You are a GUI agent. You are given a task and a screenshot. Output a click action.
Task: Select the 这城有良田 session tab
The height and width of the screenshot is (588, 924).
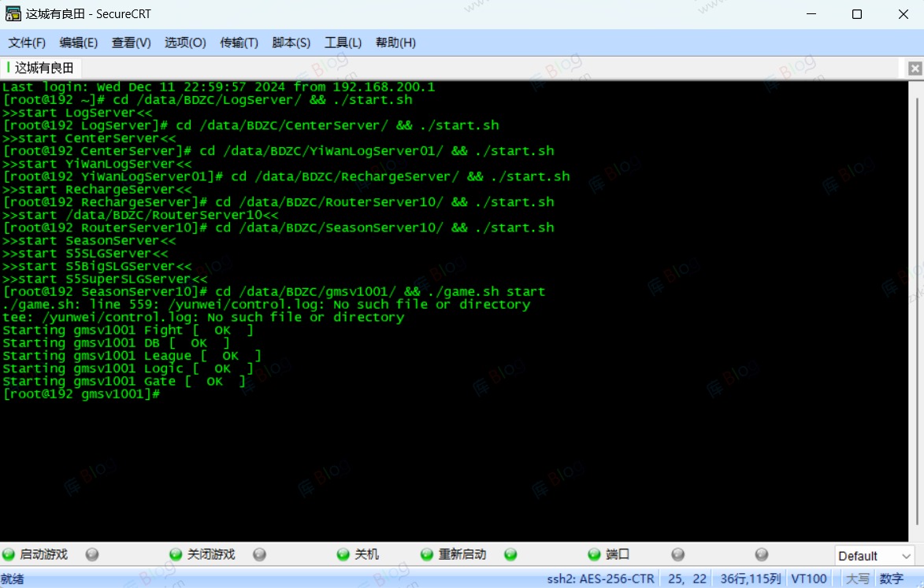point(43,68)
